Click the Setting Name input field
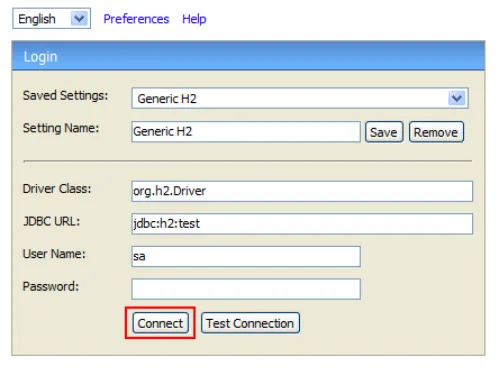496x371 pixels. click(246, 132)
